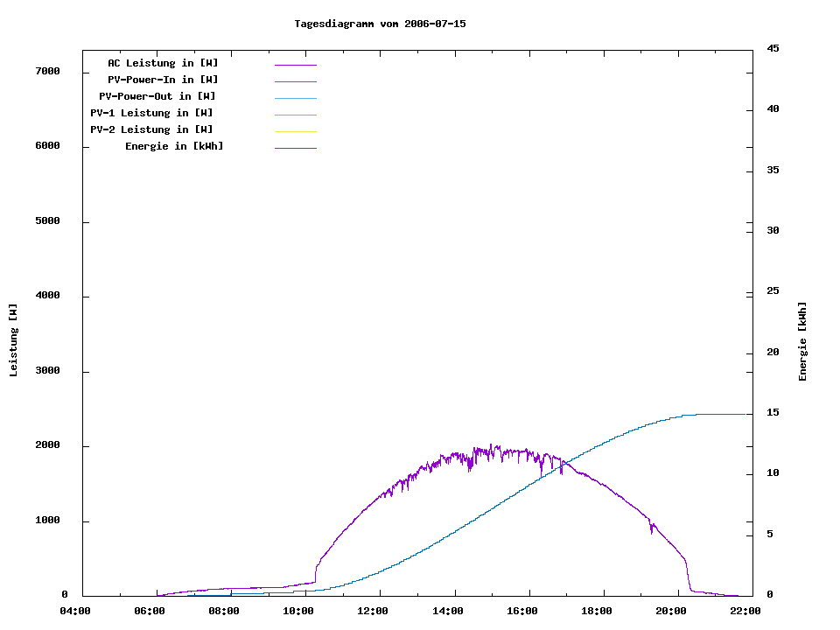
Task: Click the 25 tick label on right axis
Action: [773, 291]
